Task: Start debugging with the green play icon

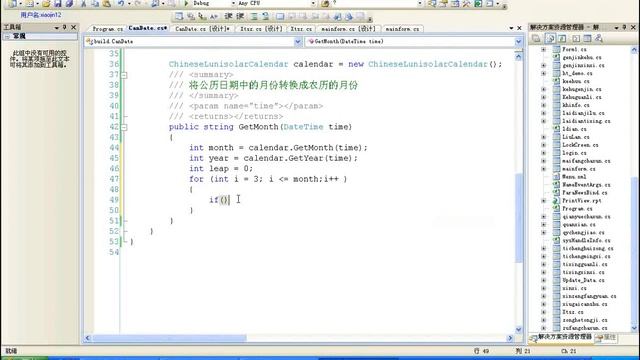Action: (x=186, y=4)
